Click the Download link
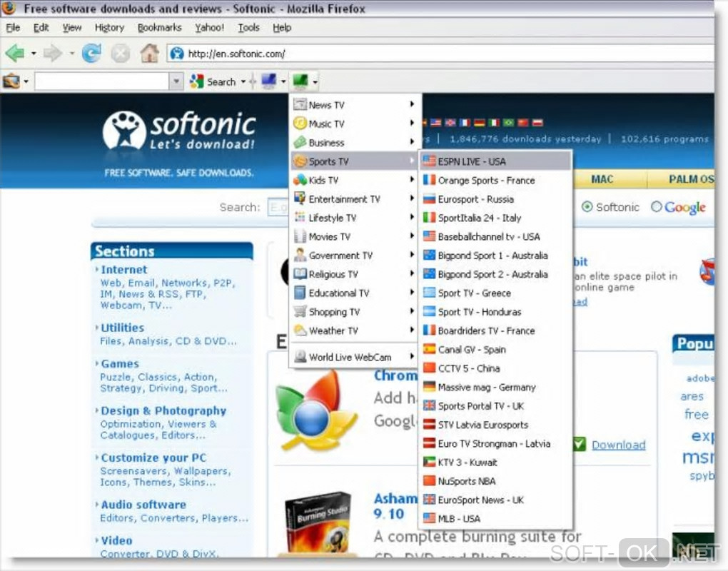The height and width of the screenshot is (571, 728). click(x=618, y=445)
